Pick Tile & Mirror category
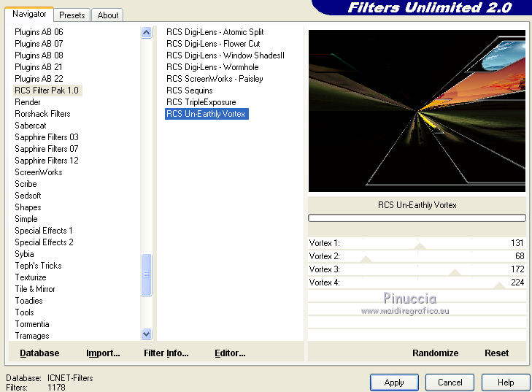 coord(34,289)
